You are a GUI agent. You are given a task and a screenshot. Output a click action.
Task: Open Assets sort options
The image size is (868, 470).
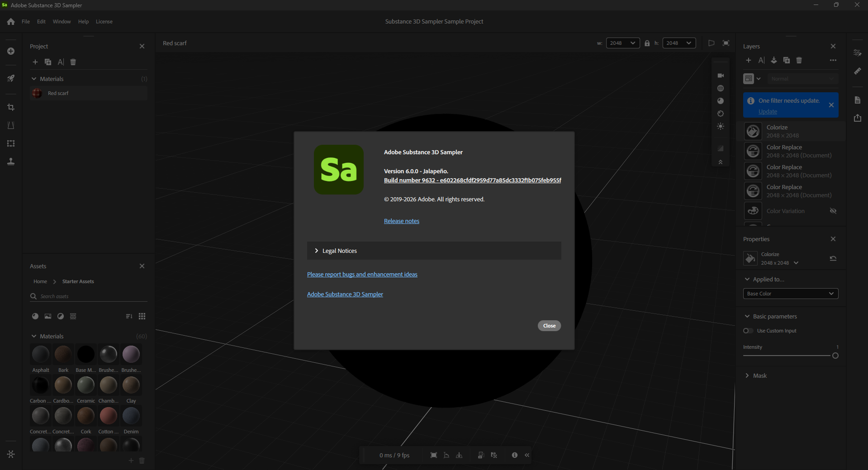click(x=129, y=316)
